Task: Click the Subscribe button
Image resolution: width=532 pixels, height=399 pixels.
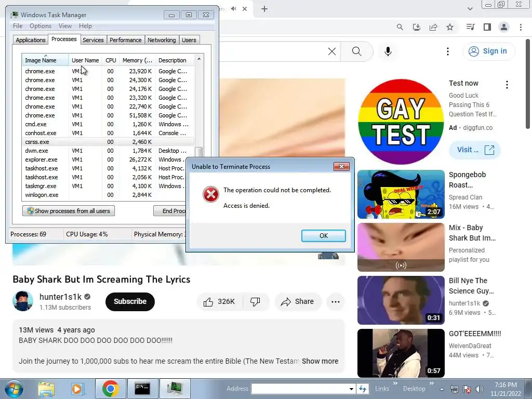Action: coord(130,302)
